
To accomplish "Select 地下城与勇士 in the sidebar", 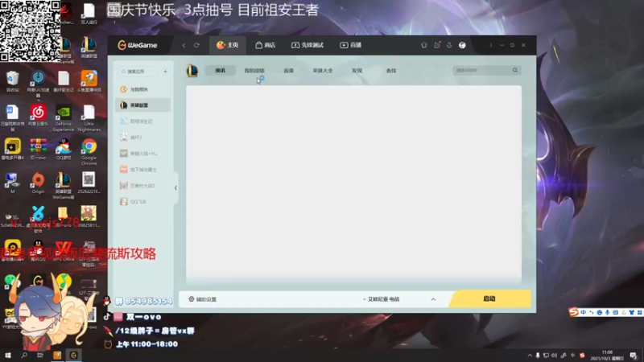I will coord(142,170).
